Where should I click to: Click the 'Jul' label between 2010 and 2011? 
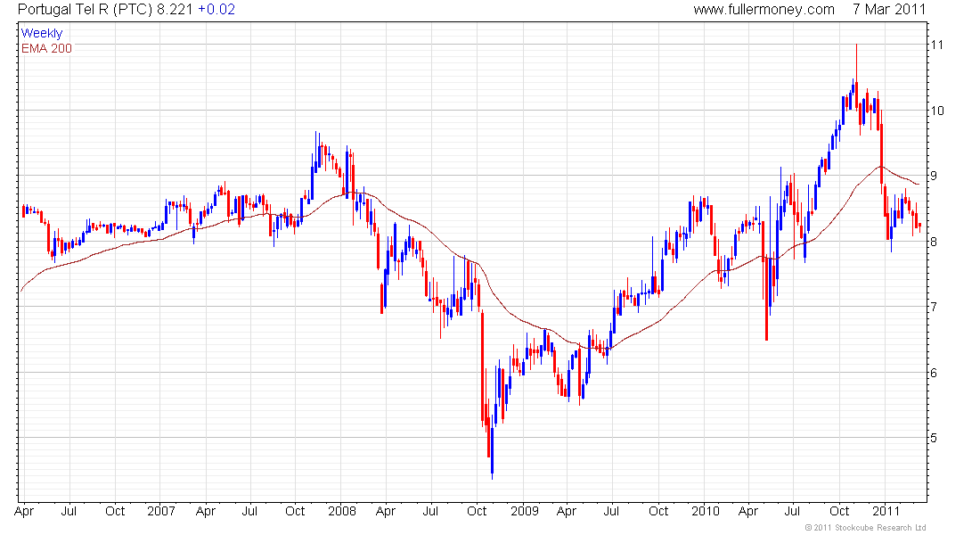point(792,511)
